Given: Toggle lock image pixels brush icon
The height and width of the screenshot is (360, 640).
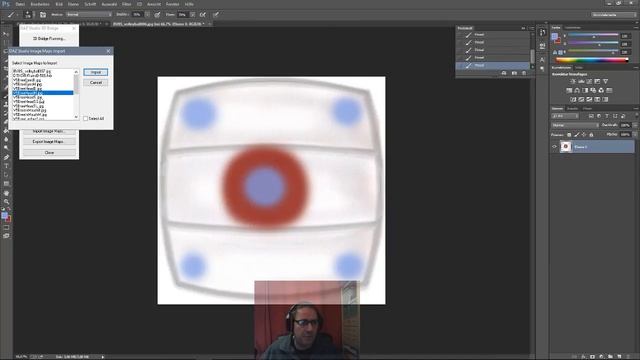Looking at the screenshot, I should (576, 135).
